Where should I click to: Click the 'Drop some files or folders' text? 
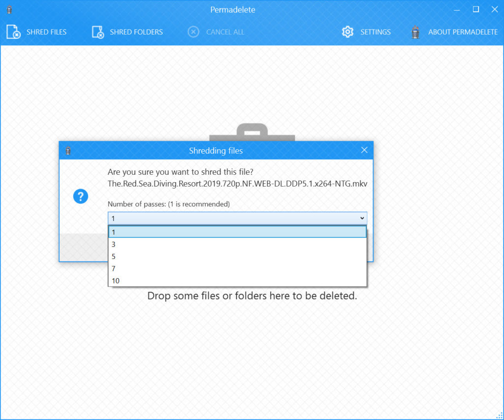(252, 296)
